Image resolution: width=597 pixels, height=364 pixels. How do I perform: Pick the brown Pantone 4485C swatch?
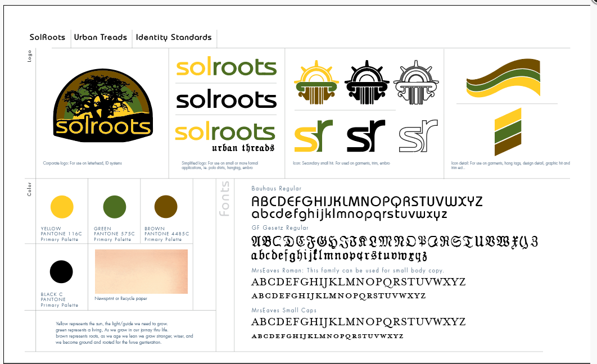[166, 207]
